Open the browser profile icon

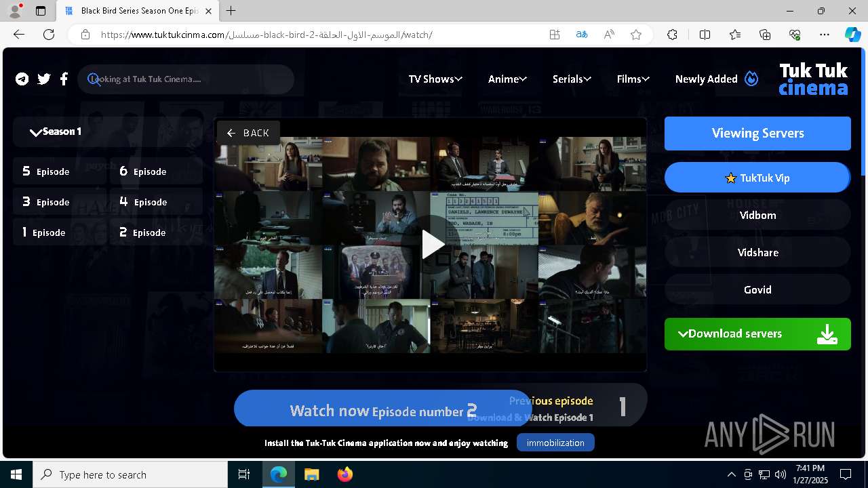[15, 11]
